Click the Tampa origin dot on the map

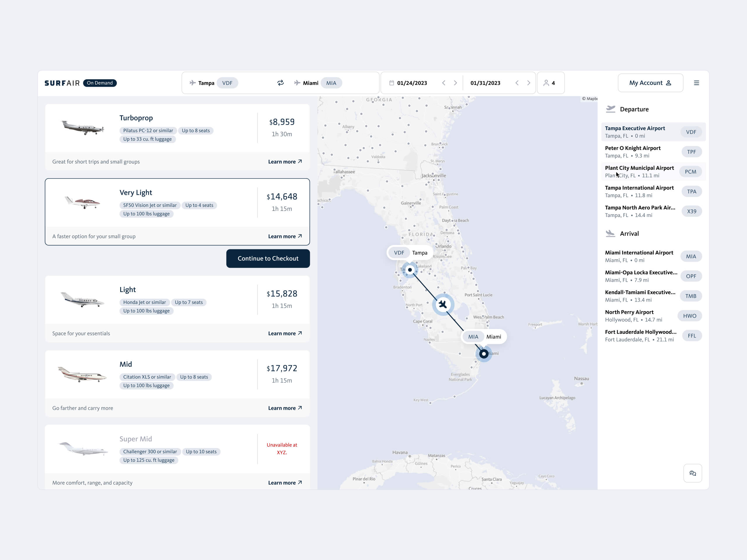click(410, 270)
